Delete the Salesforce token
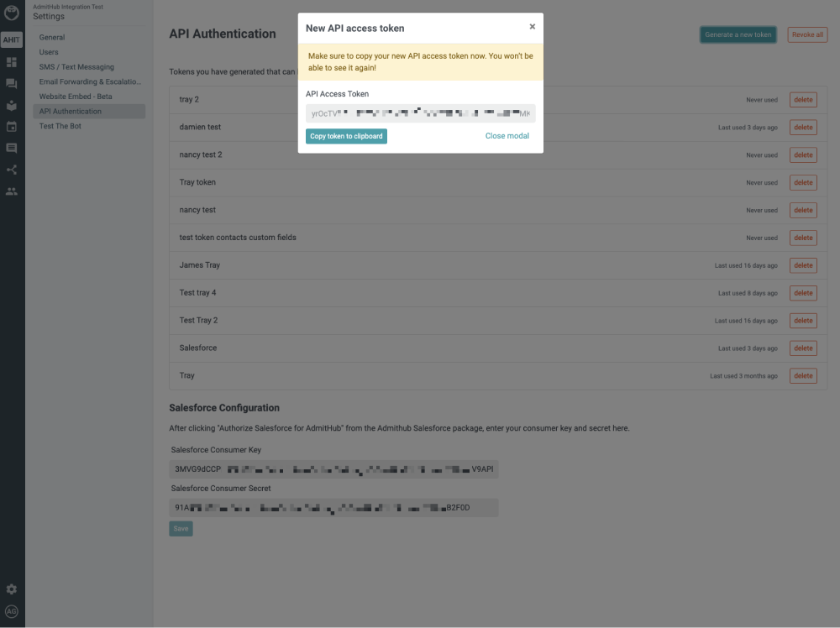The image size is (840, 628). pos(802,348)
